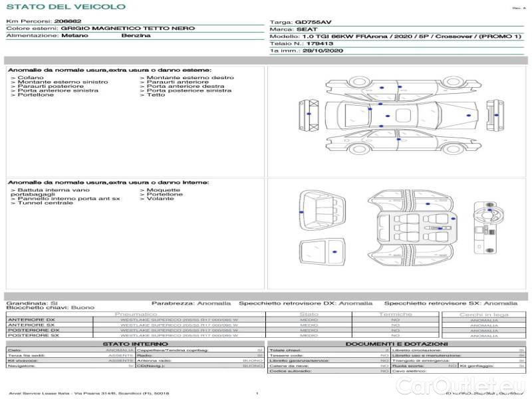This screenshot has height=399, width=532.
Task: Click the STATO DEL VEICOLO heading
Action: (x=65, y=7)
